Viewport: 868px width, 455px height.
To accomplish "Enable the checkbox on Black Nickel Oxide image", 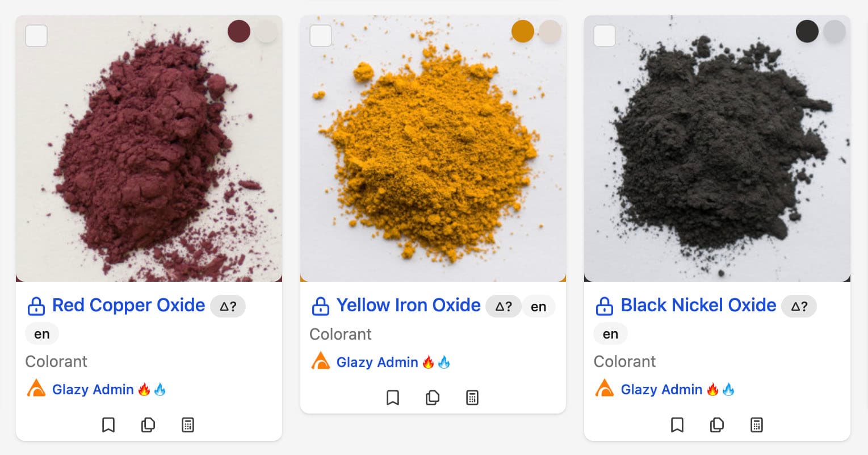I will (604, 36).
